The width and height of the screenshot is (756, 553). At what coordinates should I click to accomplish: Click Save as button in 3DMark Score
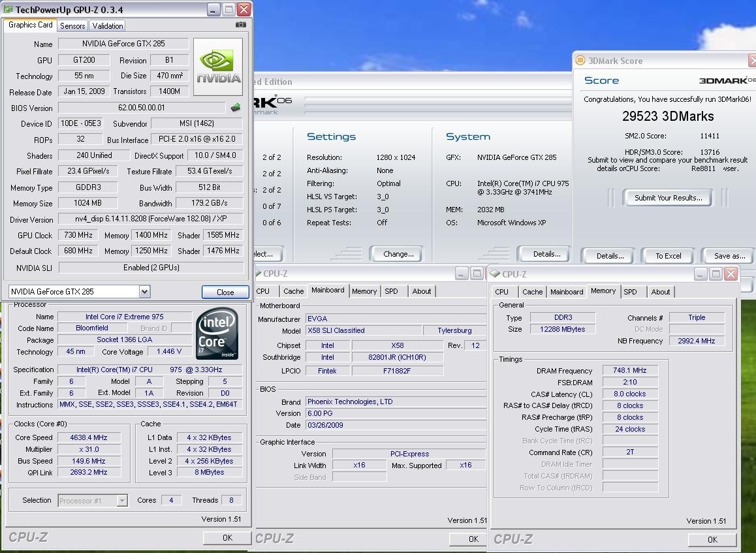pos(729,255)
